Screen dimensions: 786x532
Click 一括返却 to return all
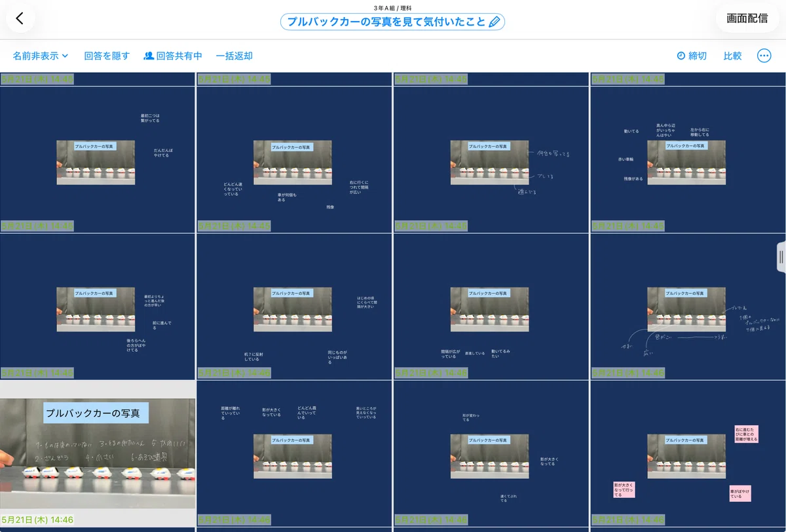click(234, 56)
